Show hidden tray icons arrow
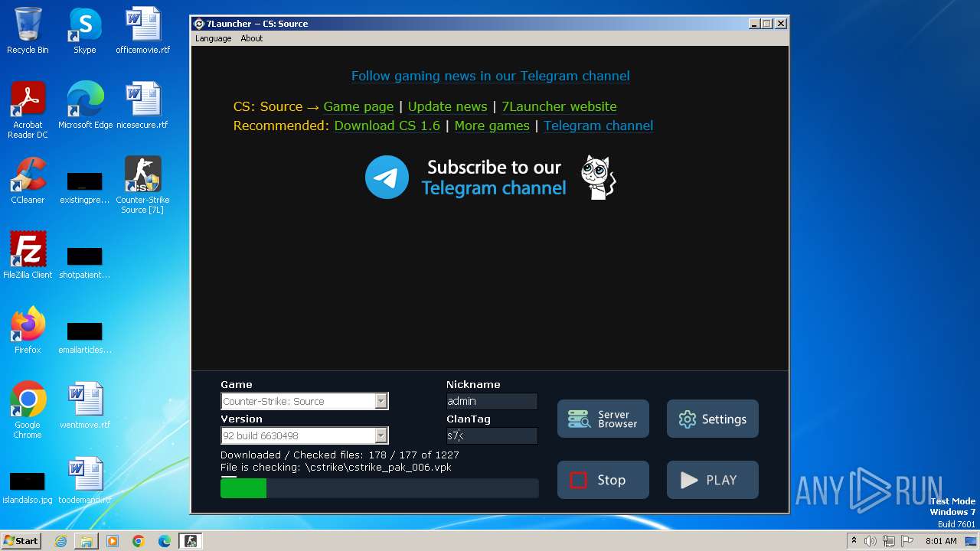Screen dimensions: 980x551 coord(854,541)
